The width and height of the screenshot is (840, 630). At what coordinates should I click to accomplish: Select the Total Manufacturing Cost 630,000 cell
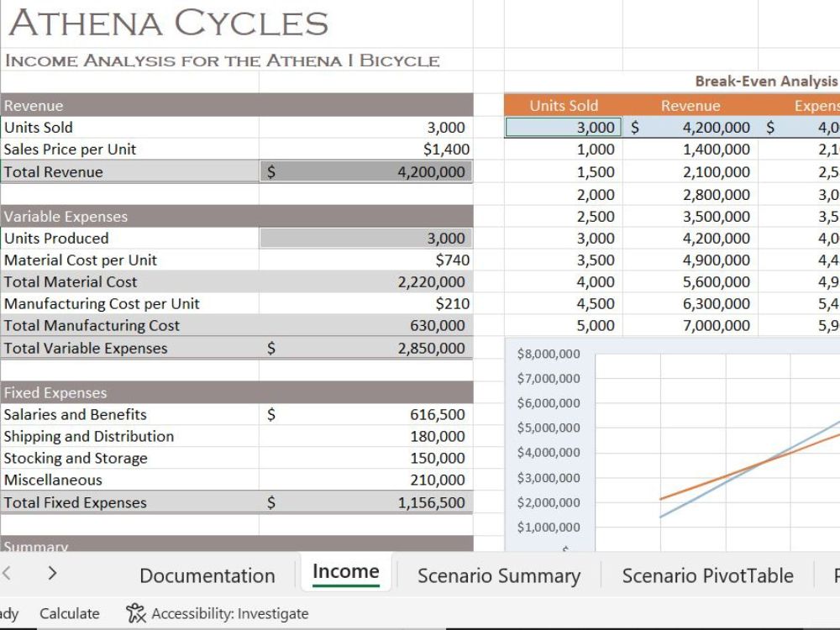click(366, 325)
